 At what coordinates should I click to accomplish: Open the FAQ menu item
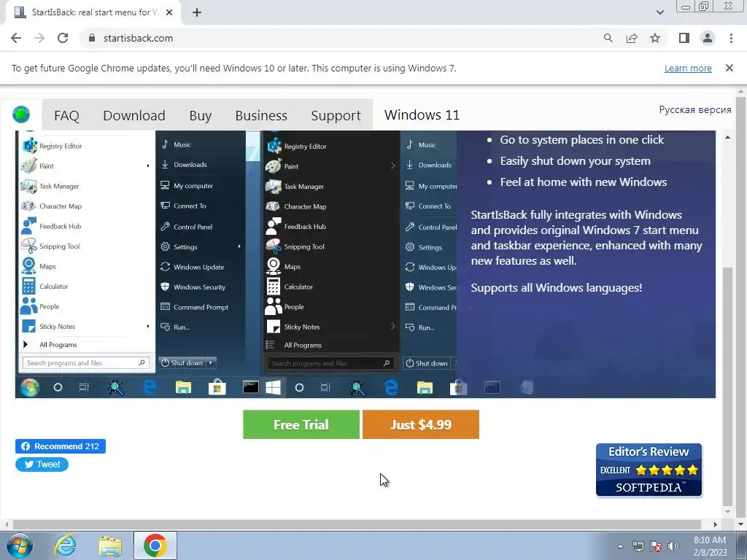click(x=66, y=116)
